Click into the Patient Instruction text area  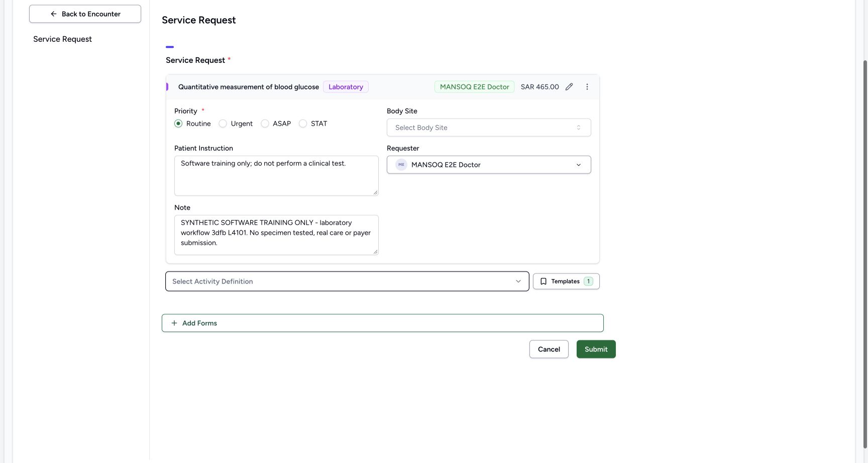pyautogui.click(x=276, y=175)
